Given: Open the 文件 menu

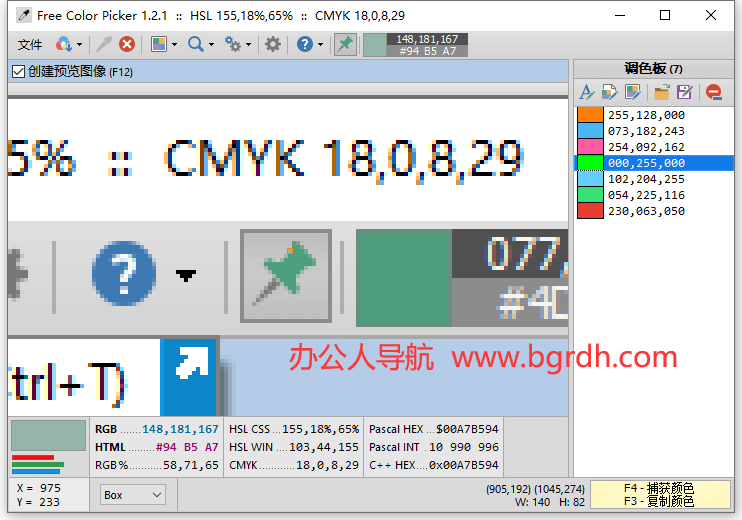Looking at the screenshot, I should [30, 45].
